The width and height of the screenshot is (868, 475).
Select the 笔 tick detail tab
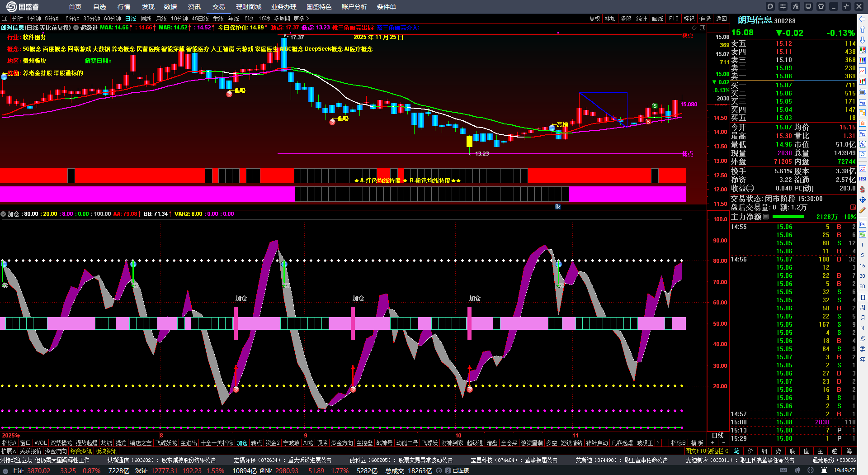tap(737, 451)
